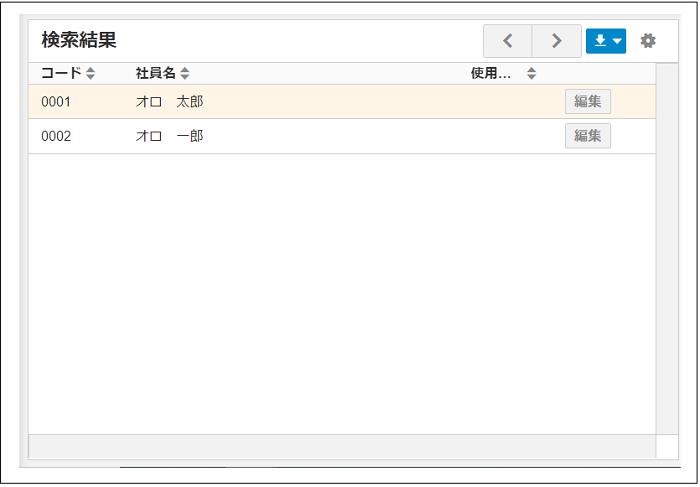The image size is (700, 487).
Task: Click the horizontal scrollbar below the grid
Action: click(340, 446)
